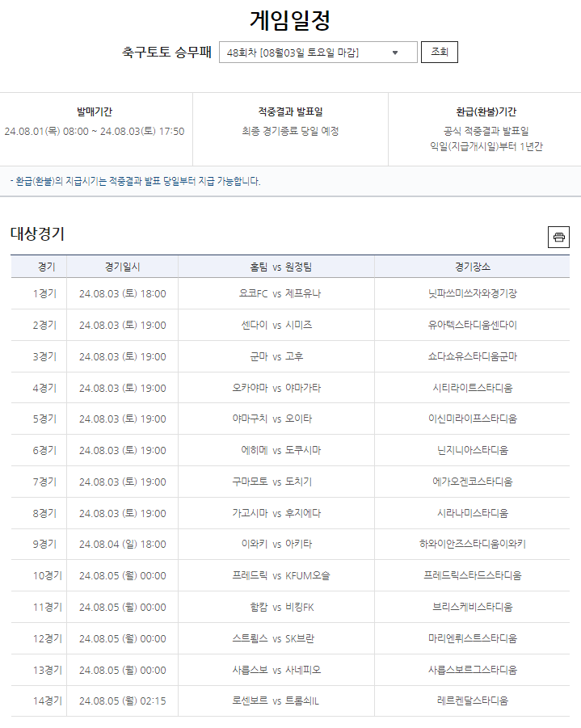Click 사릅스보 vs 사네피오 matchup

click(276, 671)
